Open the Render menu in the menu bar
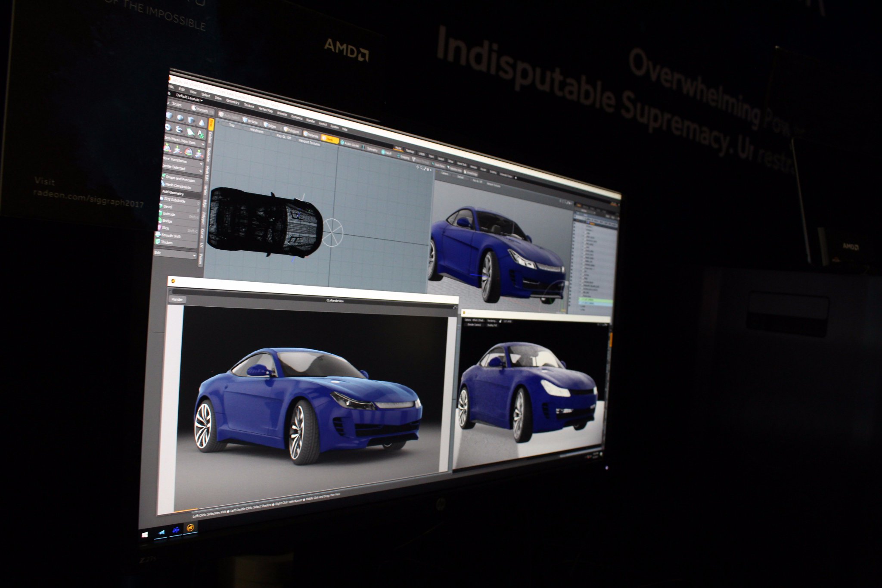Image resolution: width=882 pixels, height=588 pixels. 311,120
